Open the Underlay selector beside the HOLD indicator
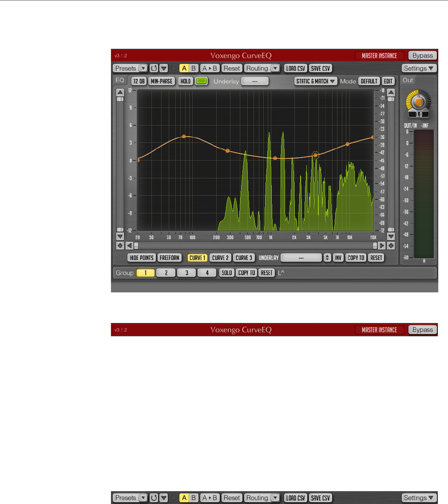Screen dimensions: 448x504 (x=255, y=81)
